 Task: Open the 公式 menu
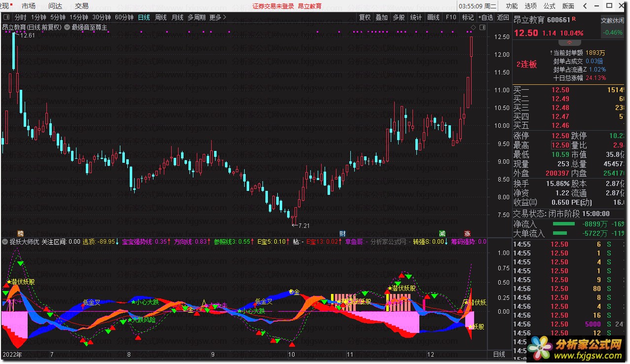(x=549, y=6)
